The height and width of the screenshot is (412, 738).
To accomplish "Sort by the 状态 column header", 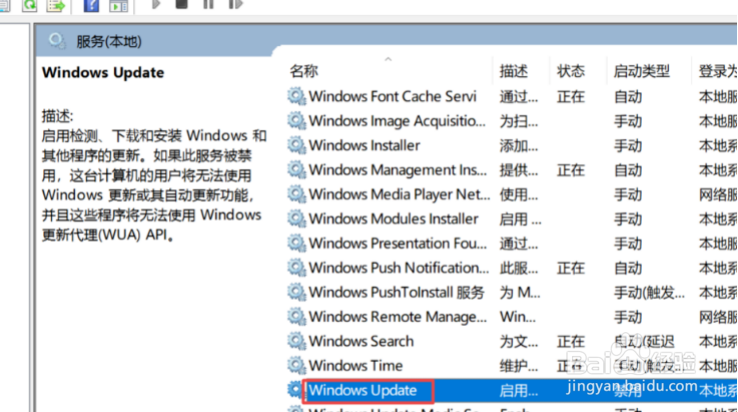I will [x=570, y=71].
